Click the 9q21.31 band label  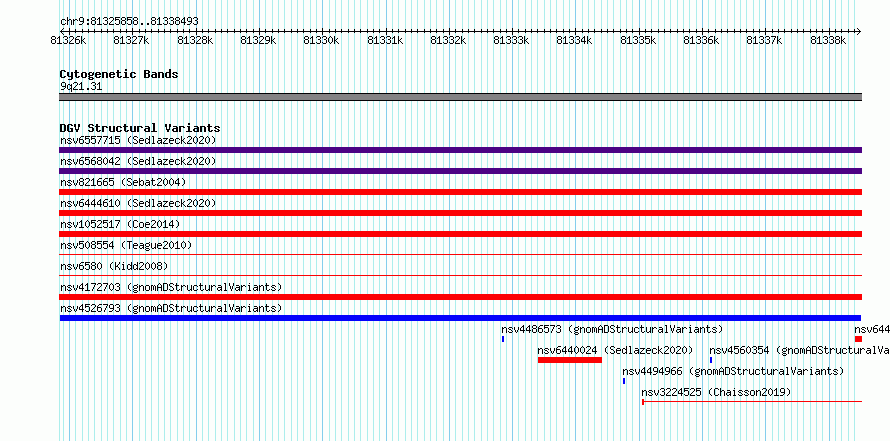point(81,86)
